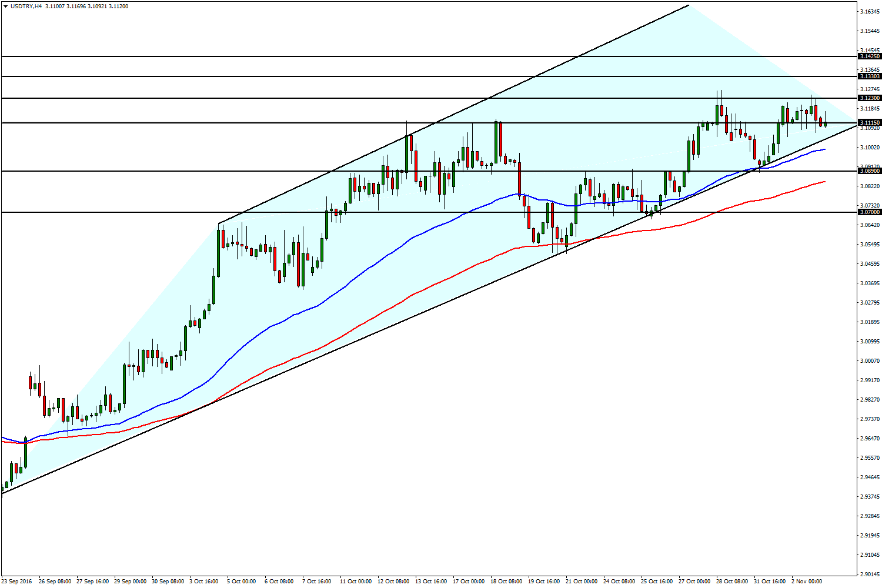882x588 pixels.
Task: Click the 3.05495 value on price scale
Action: 870,245
